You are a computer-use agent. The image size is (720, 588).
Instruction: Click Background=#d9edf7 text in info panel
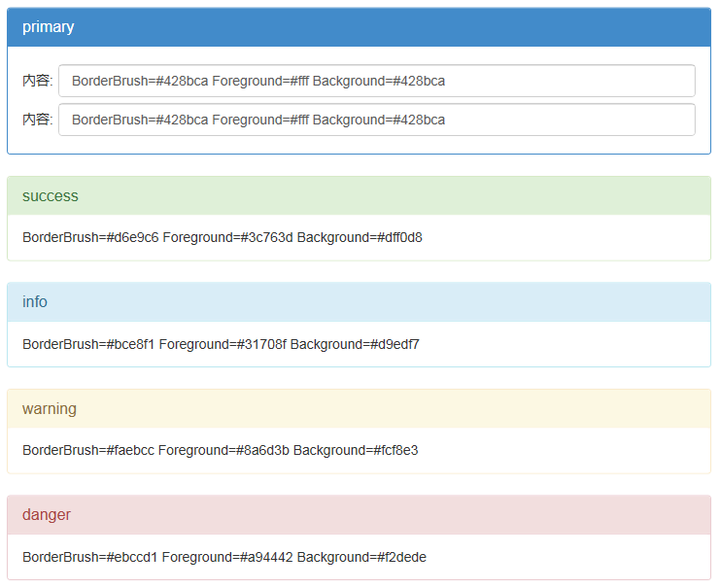(x=355, y=344)
